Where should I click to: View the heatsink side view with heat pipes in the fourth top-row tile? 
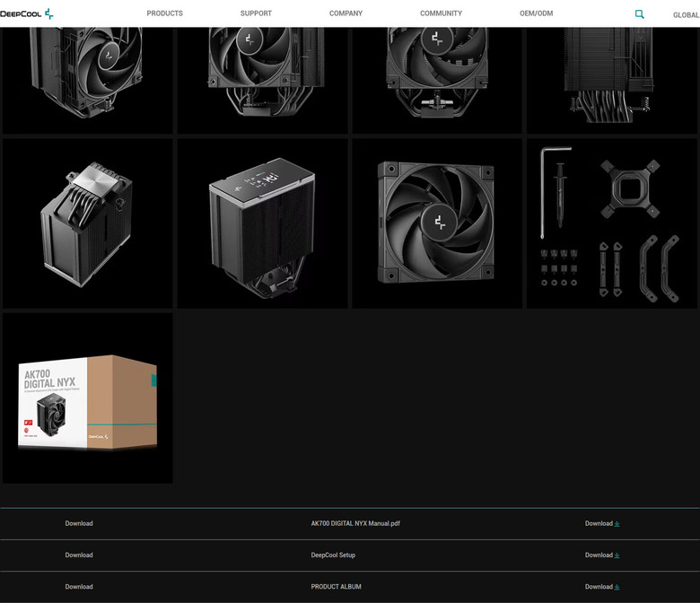612,81
